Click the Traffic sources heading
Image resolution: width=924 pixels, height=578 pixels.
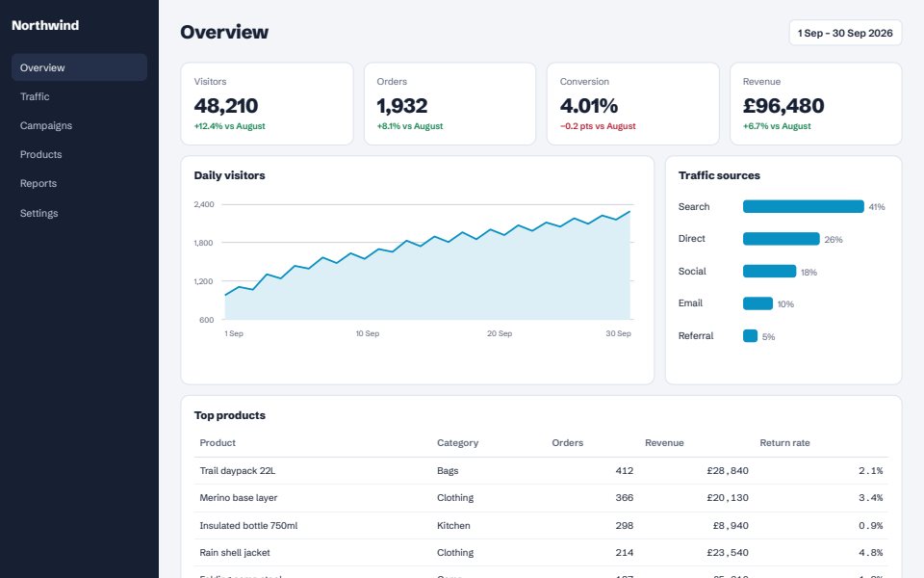click(719, 175)
